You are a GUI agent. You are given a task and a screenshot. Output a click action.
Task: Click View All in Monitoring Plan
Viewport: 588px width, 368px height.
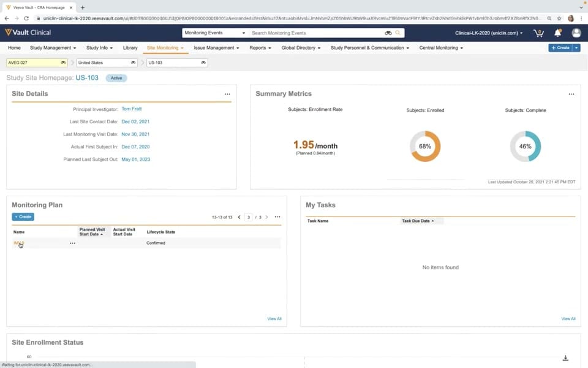pyautogui.click(x=274, y=319)
